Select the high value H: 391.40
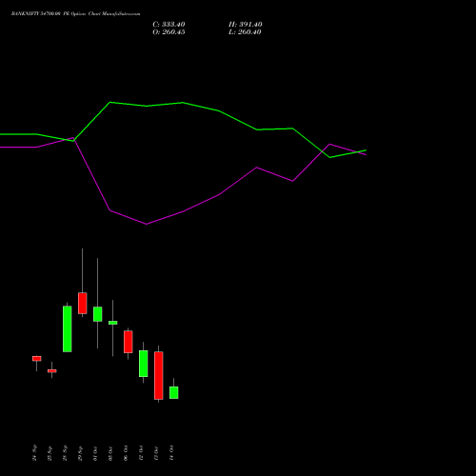 (246, 25)
